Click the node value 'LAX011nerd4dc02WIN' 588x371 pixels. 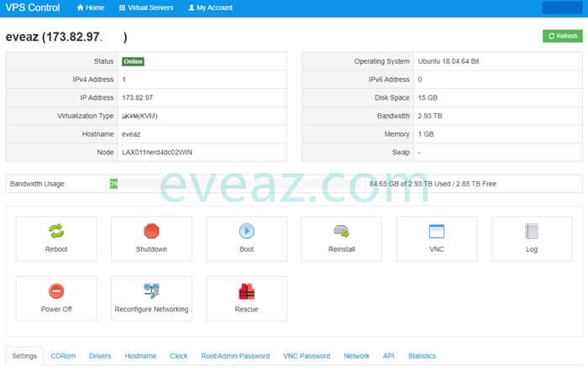point(157,152)
